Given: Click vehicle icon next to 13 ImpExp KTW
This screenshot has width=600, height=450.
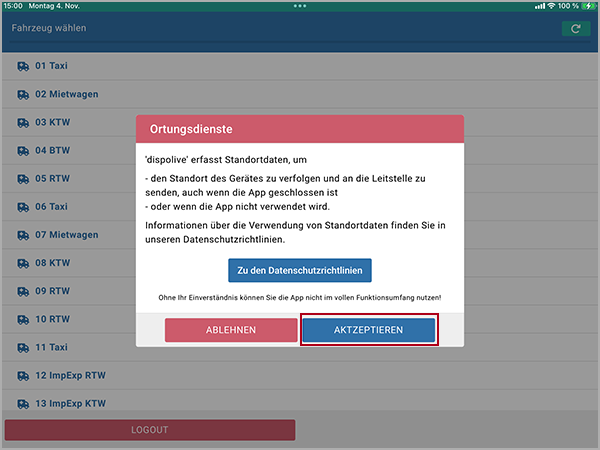Looking at the screenshot, I should [x=23, y=404].
